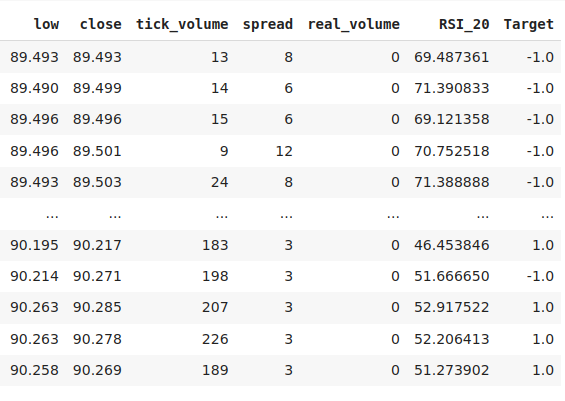Select RSI_20 value 69.487361
Image resolution: width=565 pixels, height=401 pixels.
(x=451, y=57)
